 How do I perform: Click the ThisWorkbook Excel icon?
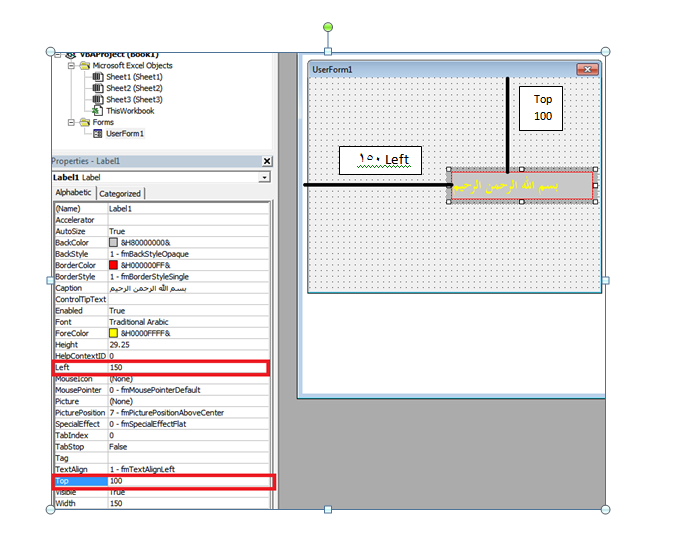98,111
